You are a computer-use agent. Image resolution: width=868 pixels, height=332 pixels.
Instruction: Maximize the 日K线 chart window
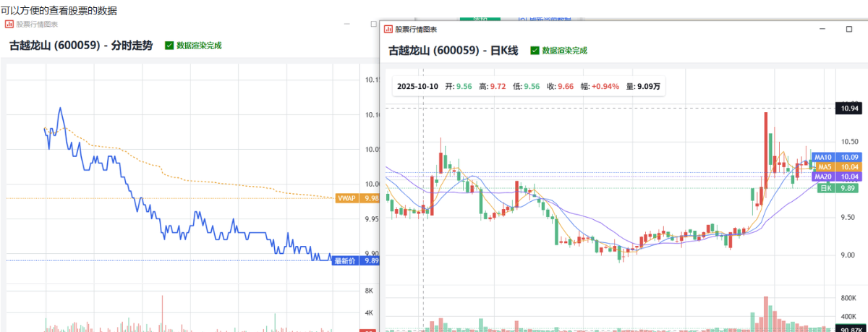point(849,29)
